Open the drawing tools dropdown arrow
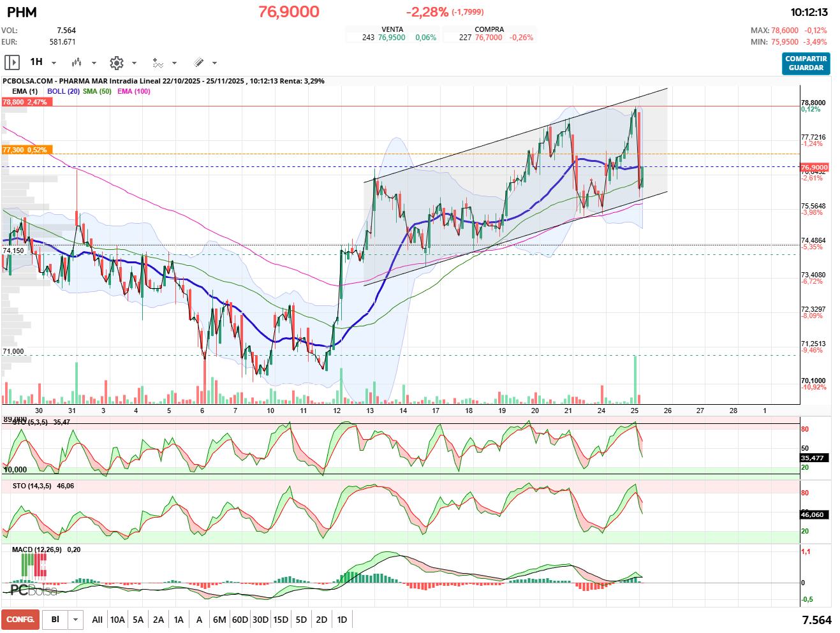Image resolution: width=840 pixels, height=633 pixels. [x=214, y=63]
